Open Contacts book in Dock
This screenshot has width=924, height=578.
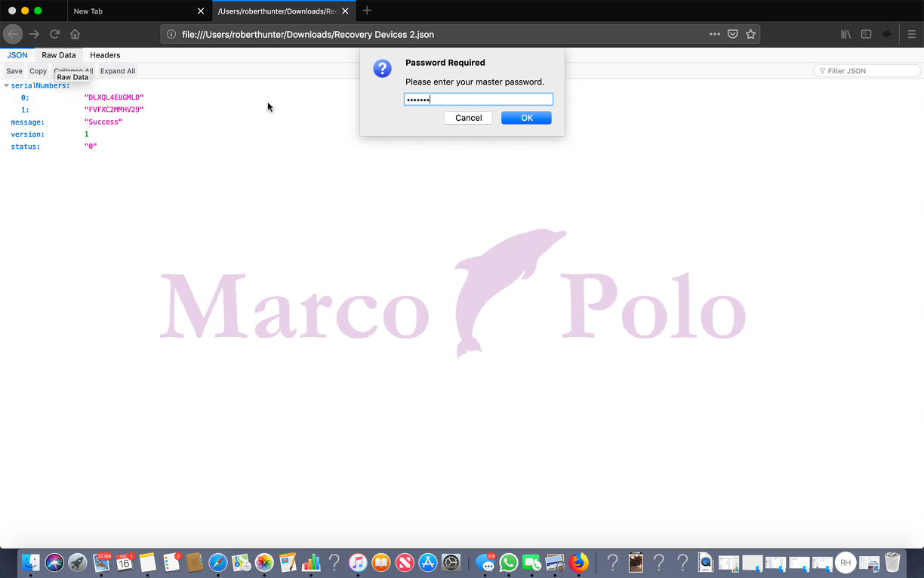click(195, 562)
